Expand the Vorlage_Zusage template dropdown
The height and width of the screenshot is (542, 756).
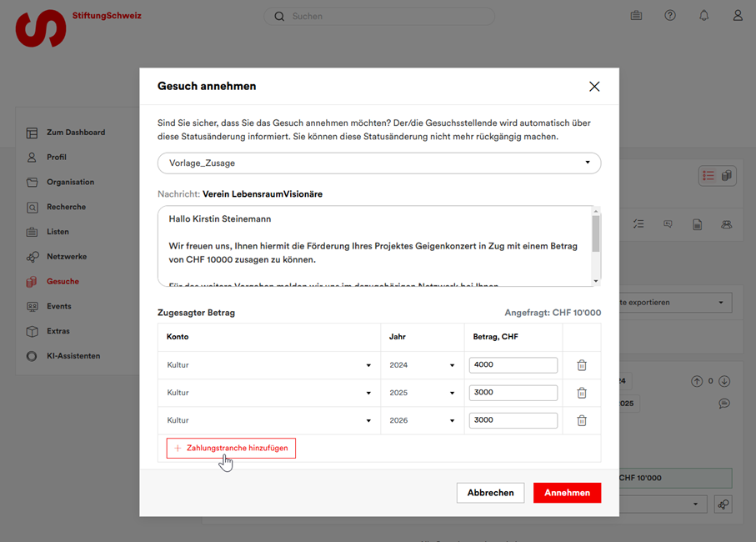coord(379,163)
